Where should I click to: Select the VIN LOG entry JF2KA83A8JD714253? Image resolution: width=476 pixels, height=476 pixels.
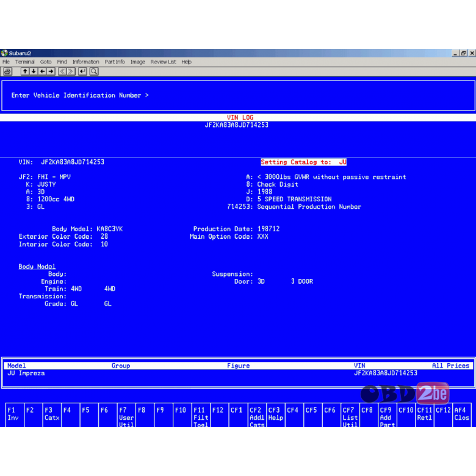[237, 125]
